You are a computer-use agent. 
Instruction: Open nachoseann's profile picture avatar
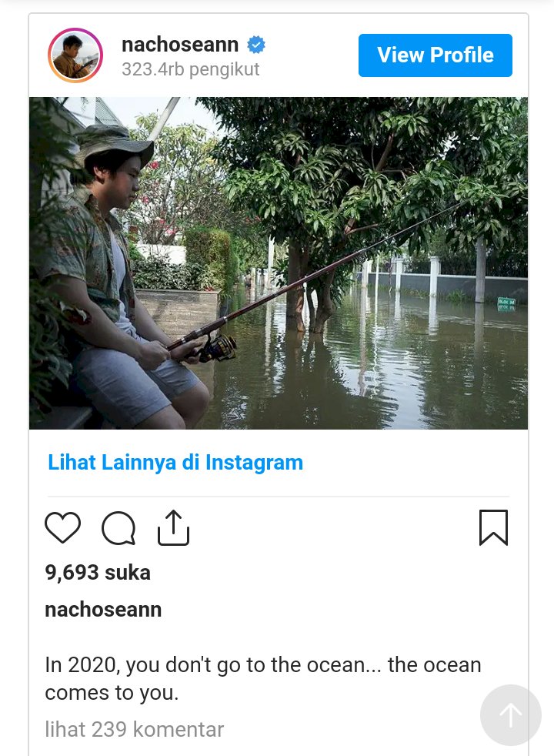[x=75, y=55]
